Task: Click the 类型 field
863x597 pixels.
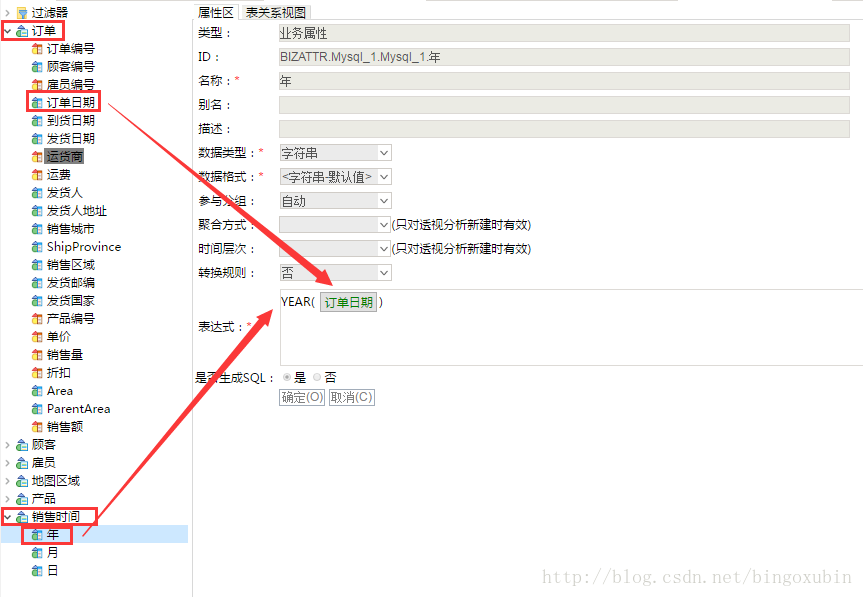Action: pyautogui.click(x=564, y=33)
